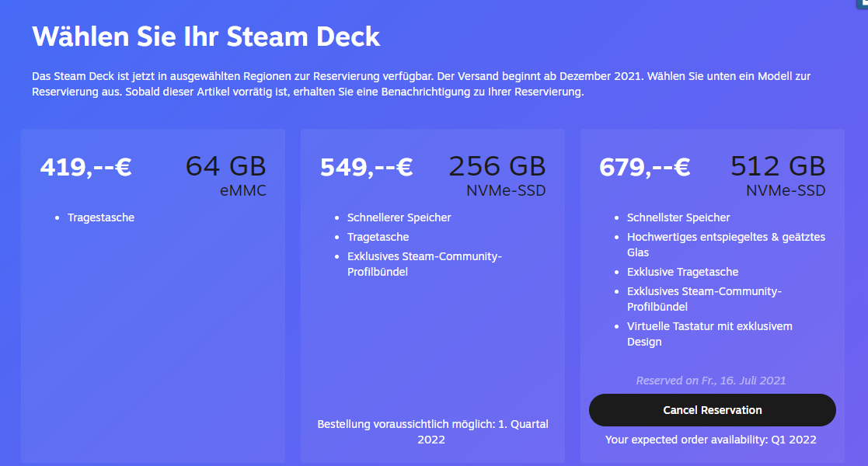Click the Exklusive Tragetasche bullet item
868x466 pixels.
[x=682, y=272]
